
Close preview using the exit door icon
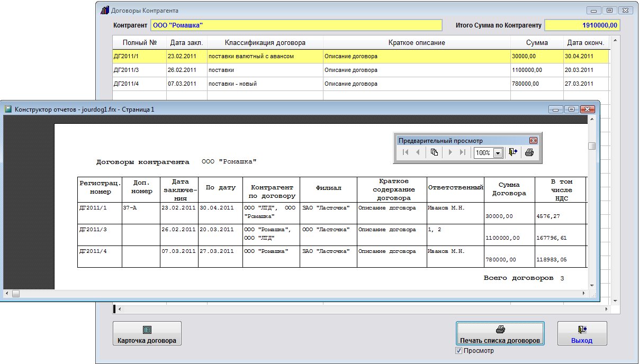coord(512,152)
